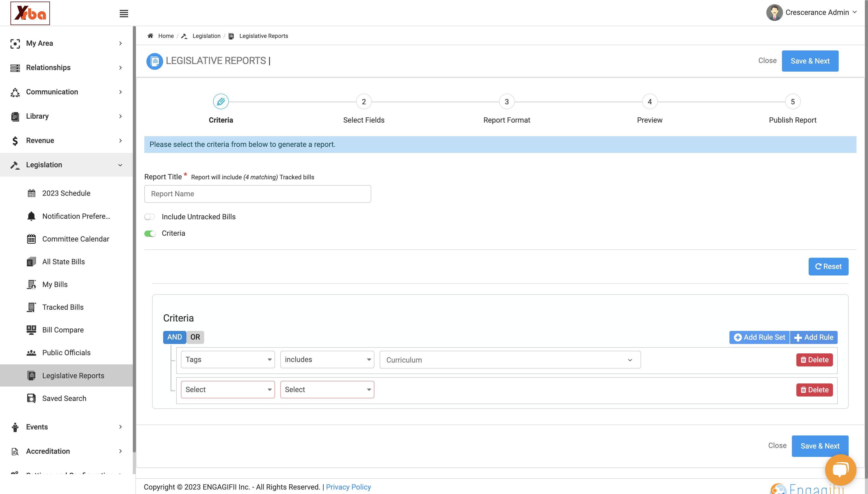Open the second rule's operator Select dropdown

click(327, 389)
